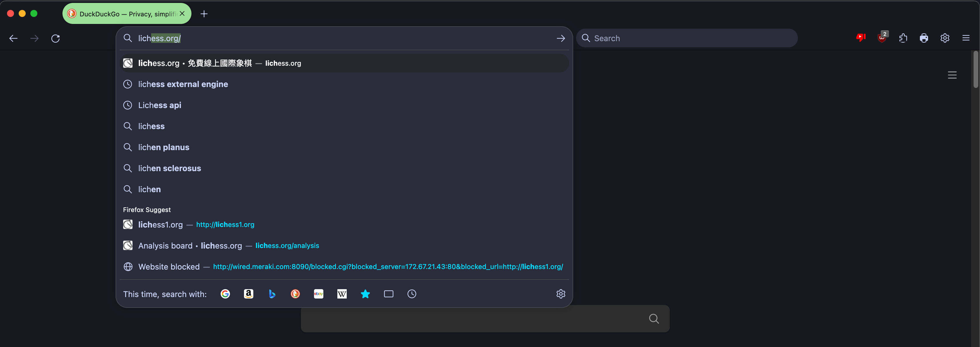Viewport: 980px width, 347px height.
Task: Click the uBlock Origin extension icon
Action: (x=881, y=38)
